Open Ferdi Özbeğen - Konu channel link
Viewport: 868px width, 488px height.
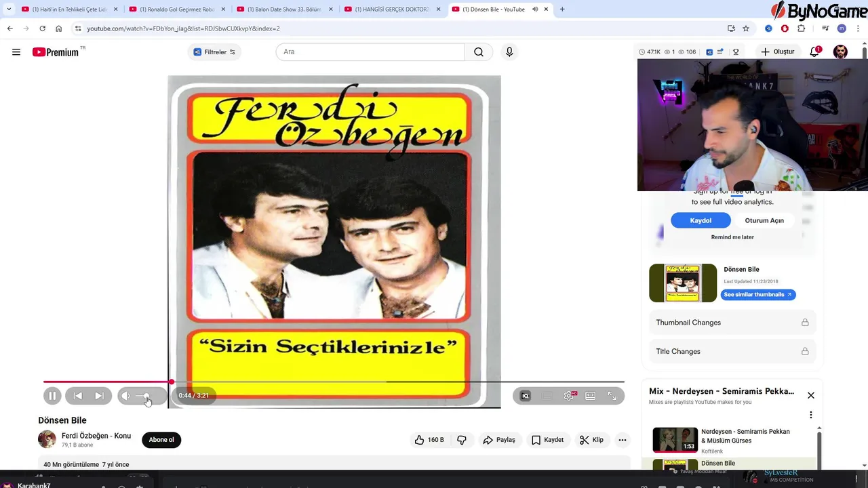point(96,436)
